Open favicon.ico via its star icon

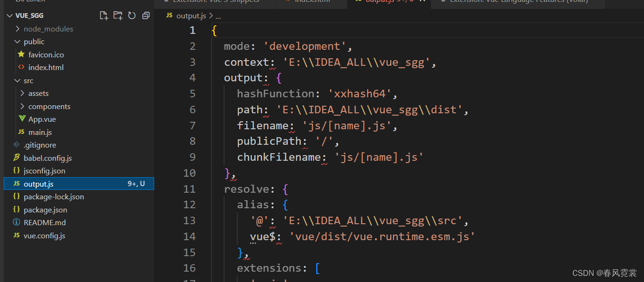[x=21, y=55]
